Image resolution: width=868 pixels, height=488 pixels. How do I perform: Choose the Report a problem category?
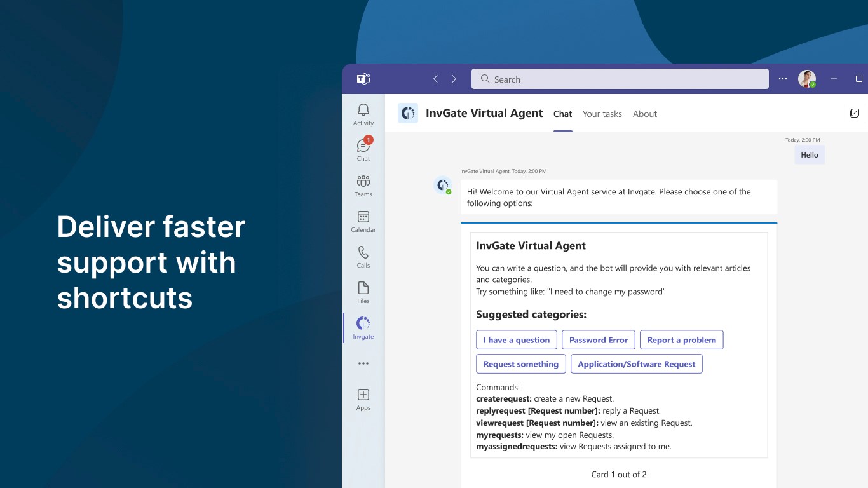(682, 340)
